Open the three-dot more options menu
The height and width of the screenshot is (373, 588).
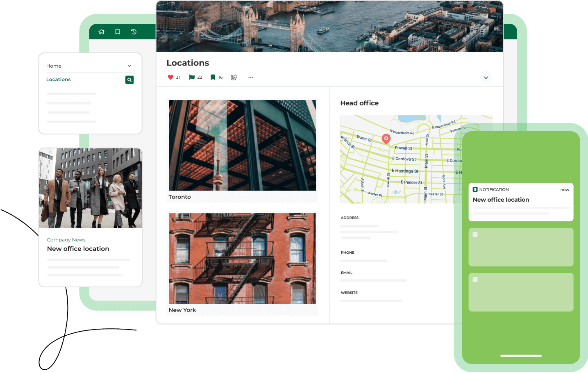[251, 77]
